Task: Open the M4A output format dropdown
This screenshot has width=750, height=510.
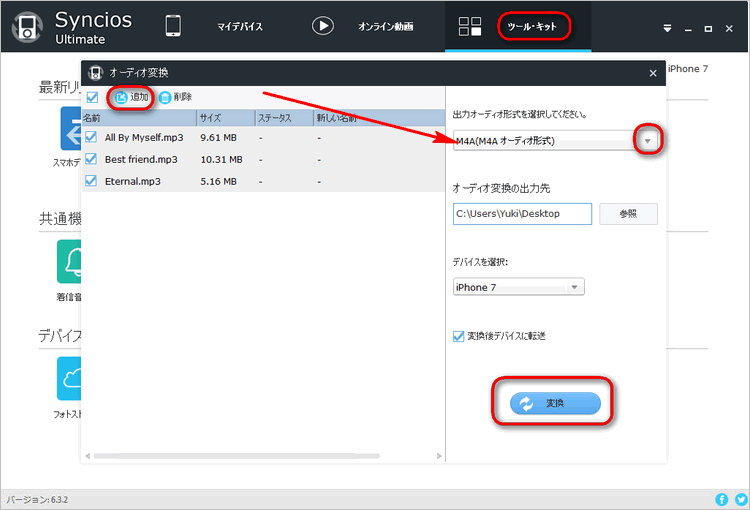Action: pos(648,141)
